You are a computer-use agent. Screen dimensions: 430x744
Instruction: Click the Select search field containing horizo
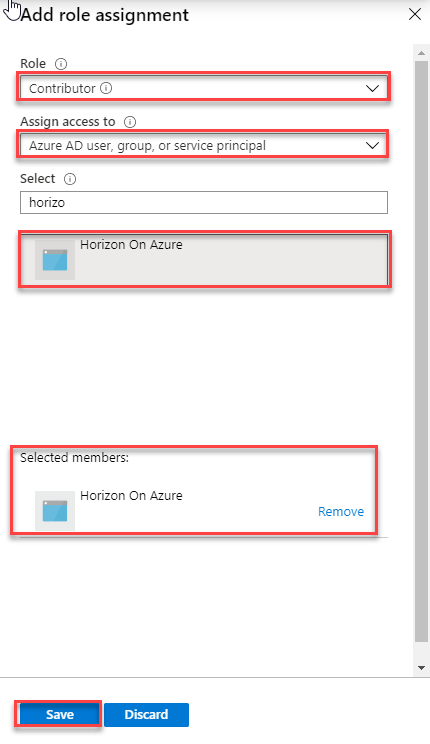tap(204, 203)
